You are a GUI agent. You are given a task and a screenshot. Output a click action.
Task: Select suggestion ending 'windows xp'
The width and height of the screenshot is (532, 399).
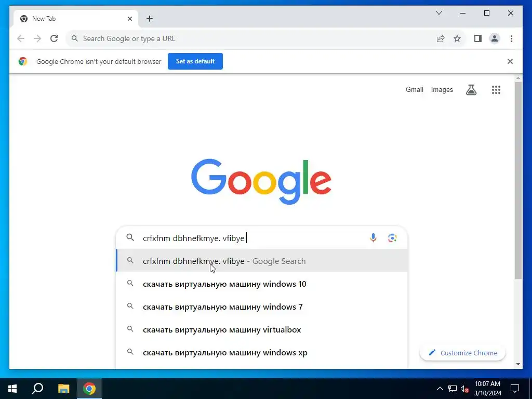click(x=262, y=353)
